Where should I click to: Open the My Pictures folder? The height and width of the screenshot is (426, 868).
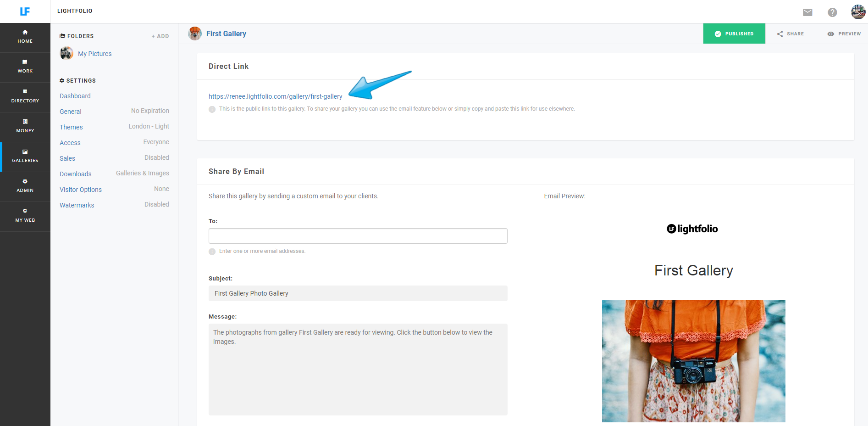94,54
